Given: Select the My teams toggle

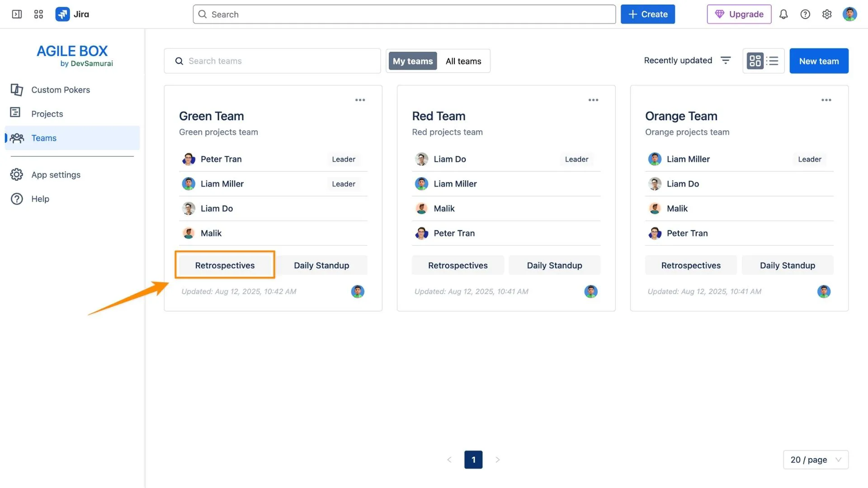Looking at the screenshot, I should [412, 61].
